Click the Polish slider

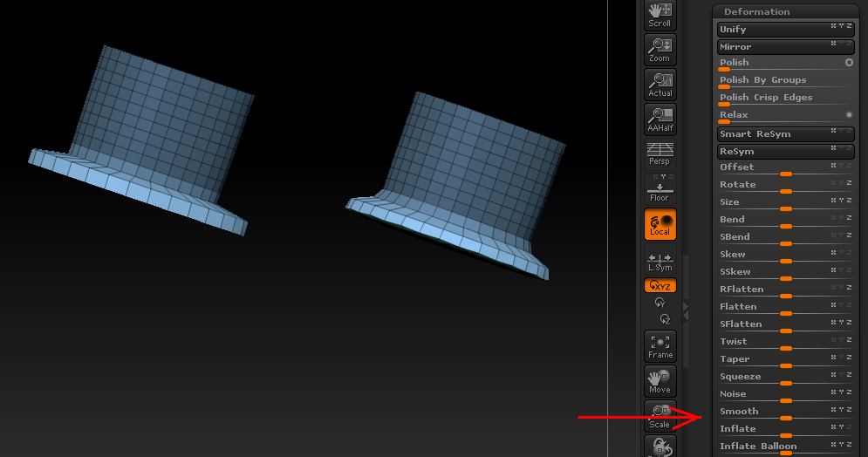click(x=785, y=65)
